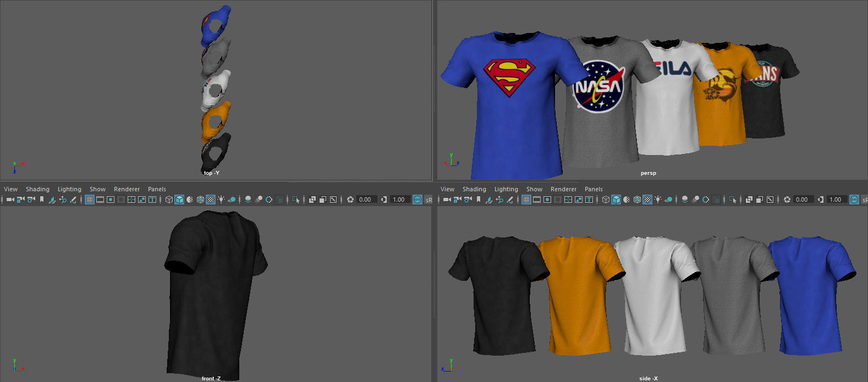
Task: Toggle view transform ON button front view
Action: pos(417,200)
